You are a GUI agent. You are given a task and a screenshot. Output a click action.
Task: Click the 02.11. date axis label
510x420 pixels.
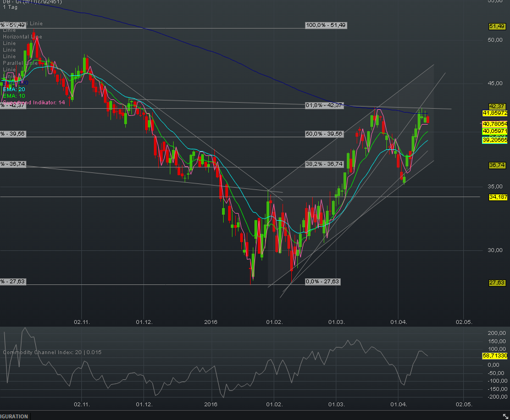click(81, 323)
